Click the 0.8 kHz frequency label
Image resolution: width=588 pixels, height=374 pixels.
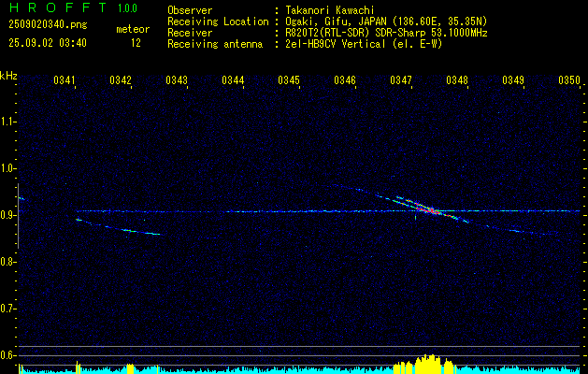[7, 262]
